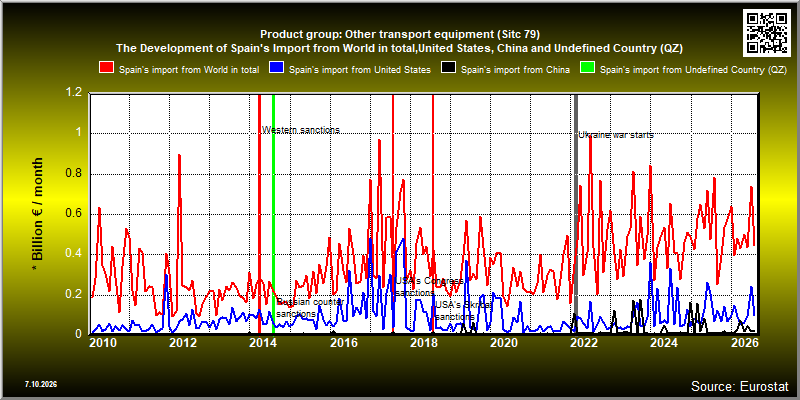Select legend text "Spain's import from United States"

tap(360, 70)
